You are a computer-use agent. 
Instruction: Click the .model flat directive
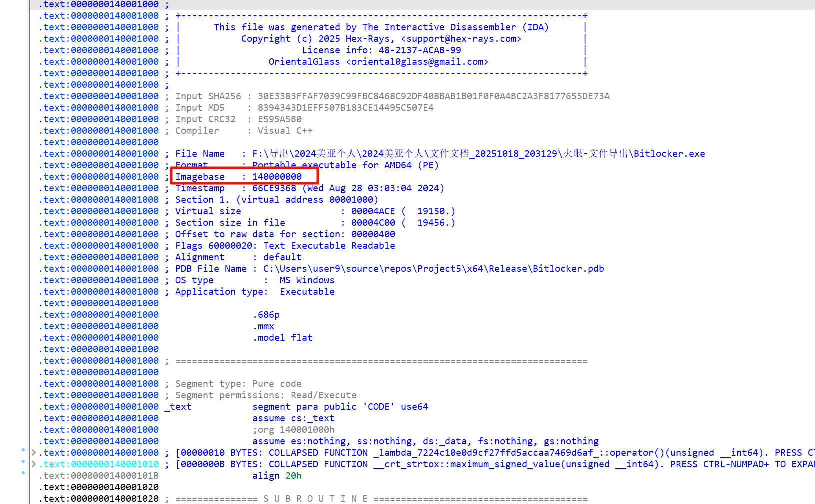pos(283,338)
